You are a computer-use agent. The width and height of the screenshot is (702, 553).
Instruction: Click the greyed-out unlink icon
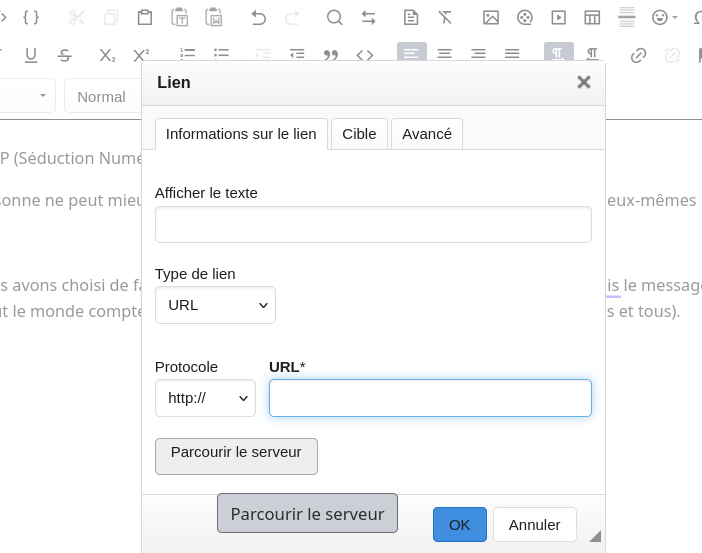click(x=672, y=56)
